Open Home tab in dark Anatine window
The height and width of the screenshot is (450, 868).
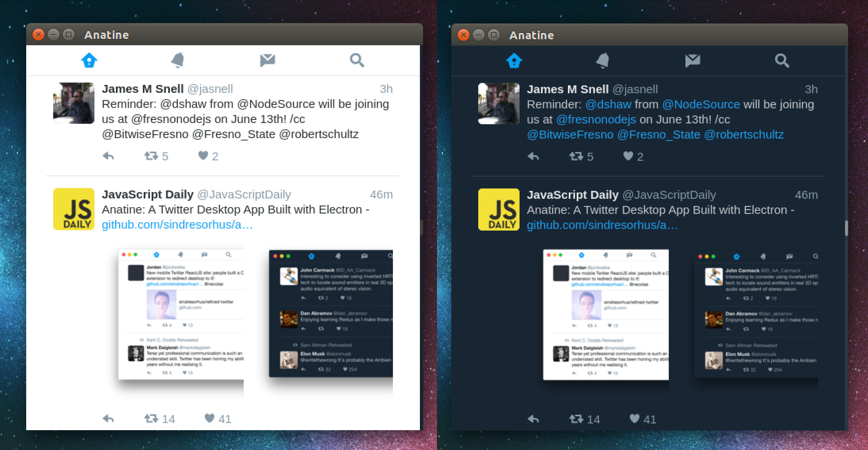click(x=514, y=61)
